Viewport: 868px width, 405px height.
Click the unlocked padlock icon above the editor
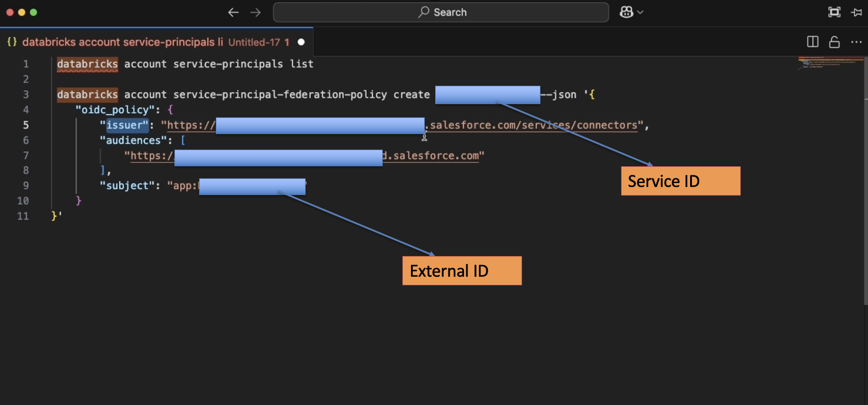click(834, 41)
